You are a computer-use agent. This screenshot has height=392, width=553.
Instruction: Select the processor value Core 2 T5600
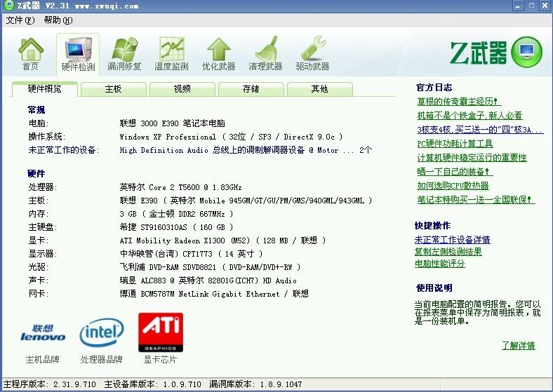coord(180,187)
